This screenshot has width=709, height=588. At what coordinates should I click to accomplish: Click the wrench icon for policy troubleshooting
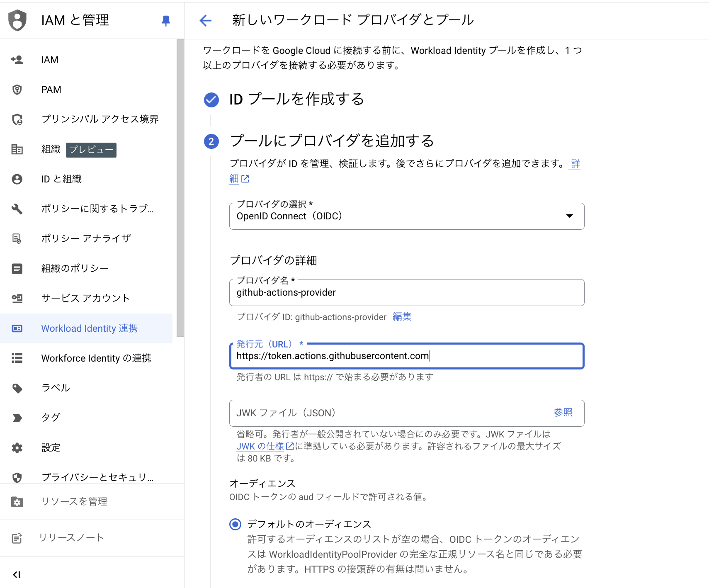point(17,209)
